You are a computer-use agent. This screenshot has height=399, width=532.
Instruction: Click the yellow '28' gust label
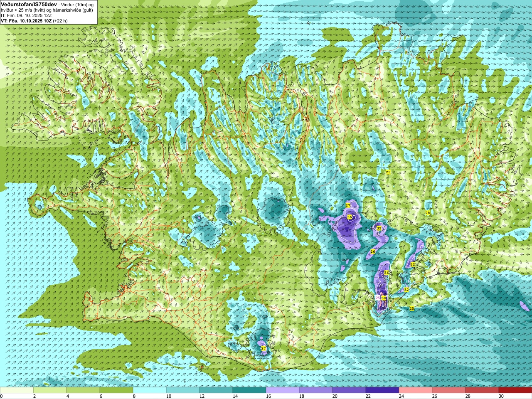pyautogui.click(x=427, y=213)
